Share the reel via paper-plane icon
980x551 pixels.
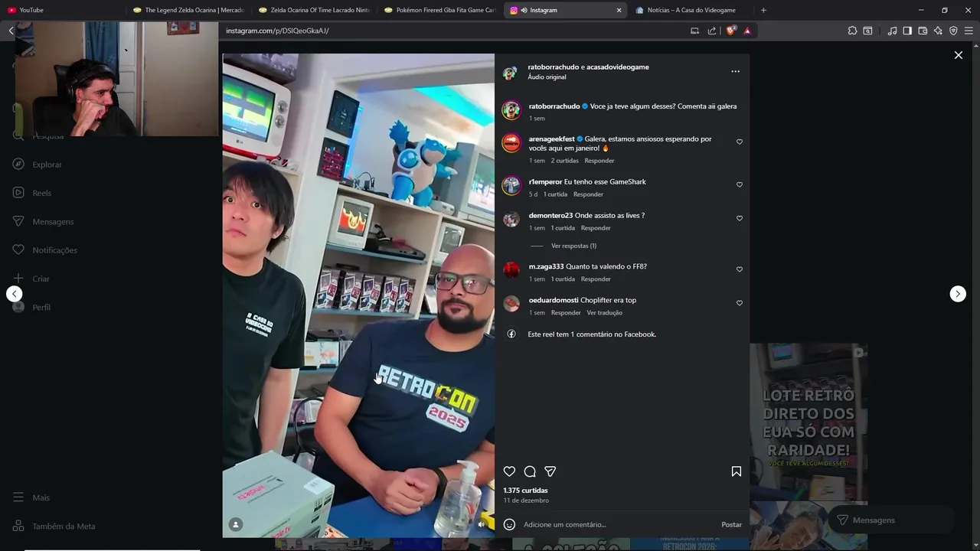pos(550,471)
